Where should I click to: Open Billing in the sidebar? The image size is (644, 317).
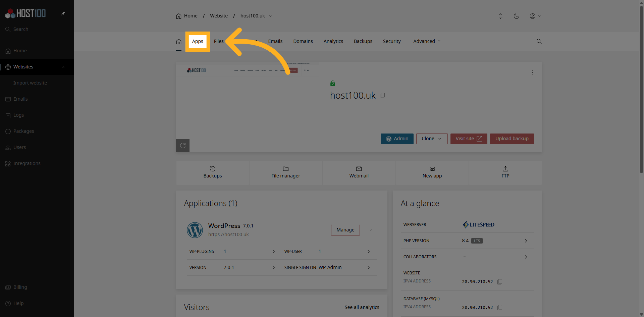click(x=20, y=287)
